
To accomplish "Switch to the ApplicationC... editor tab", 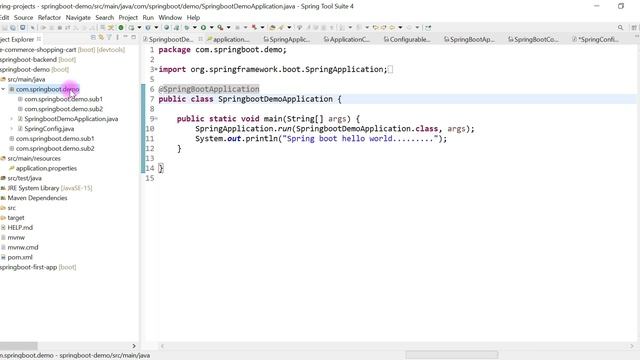I will [x=347, y=40].
